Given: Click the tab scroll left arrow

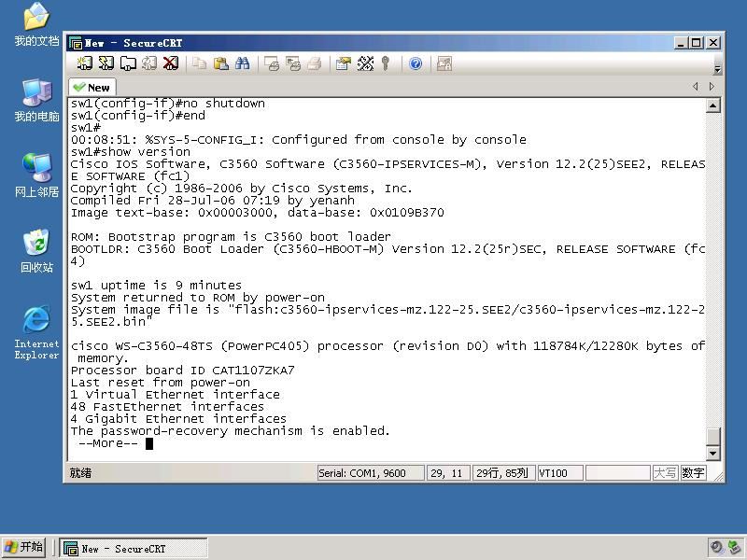Looking at the screenshot, I should 696,86.
